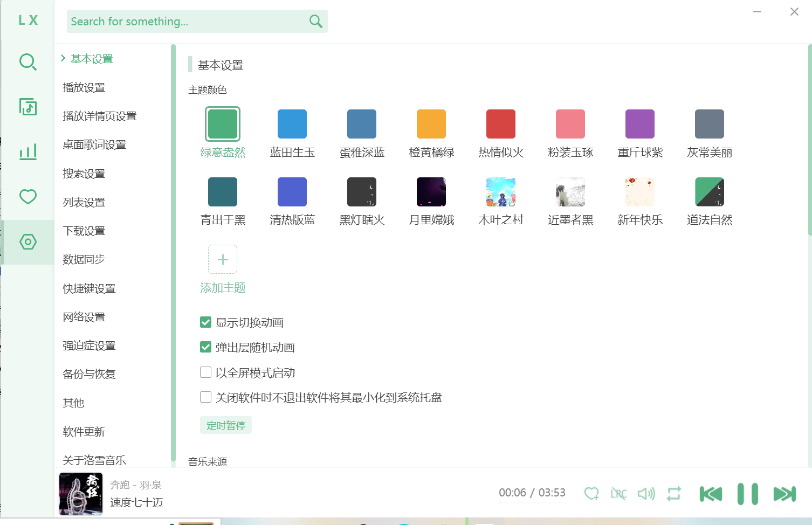812x525 pixels.
Task: Enable minimize to system tray on close
Action: 205,397
